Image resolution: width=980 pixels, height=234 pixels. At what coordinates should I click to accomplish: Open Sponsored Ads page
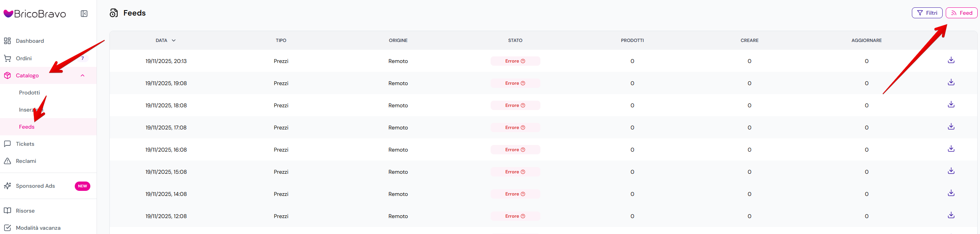(35, 186)
